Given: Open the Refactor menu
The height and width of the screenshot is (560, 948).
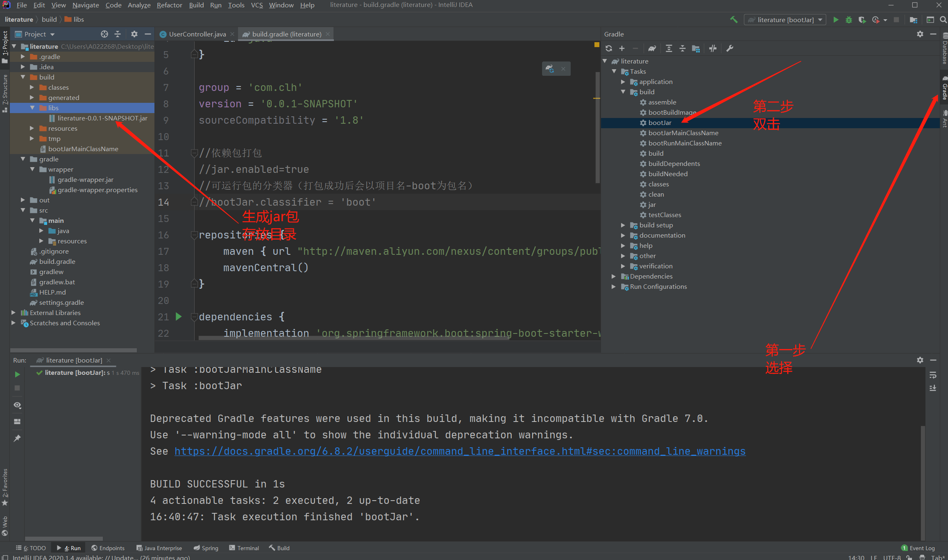Looking at the screenshot, I should 169,5.
